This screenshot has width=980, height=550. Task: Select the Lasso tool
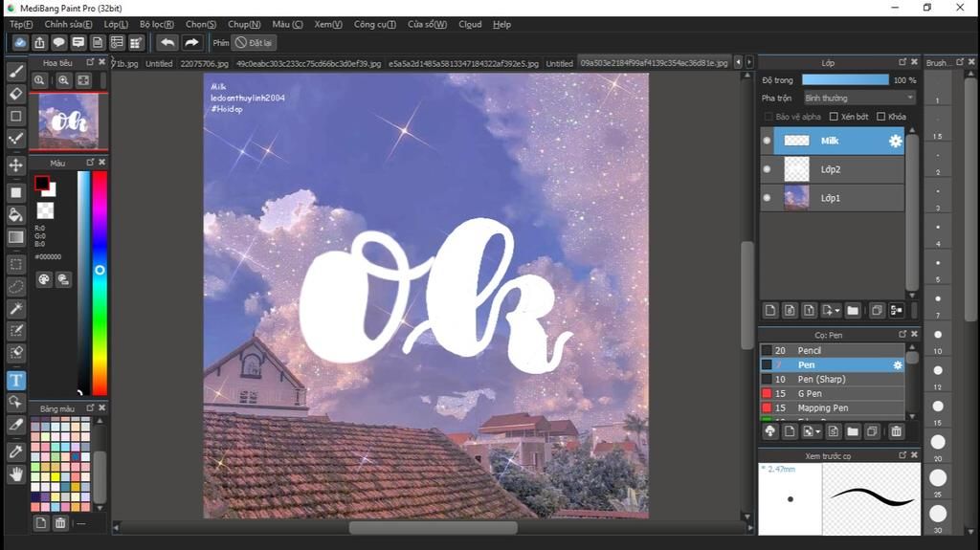[16, 286]
